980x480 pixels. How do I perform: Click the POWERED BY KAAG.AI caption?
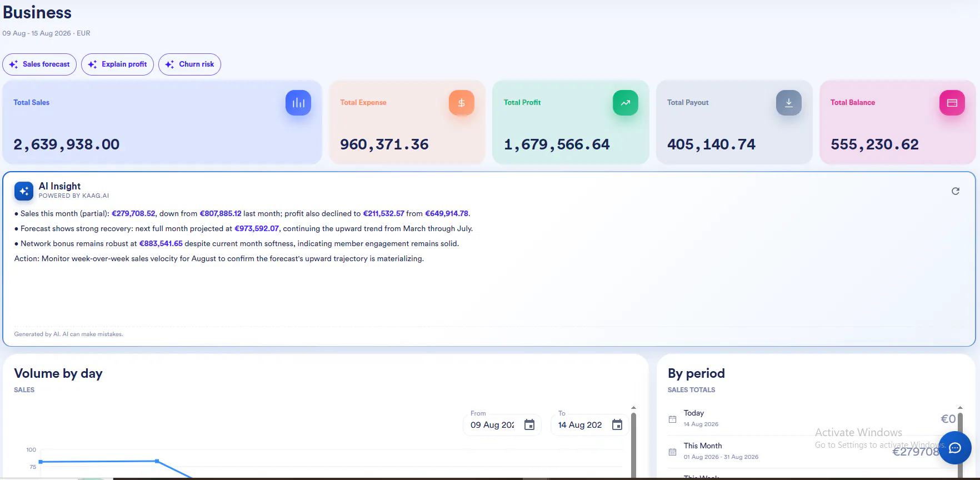click(74, 196)
